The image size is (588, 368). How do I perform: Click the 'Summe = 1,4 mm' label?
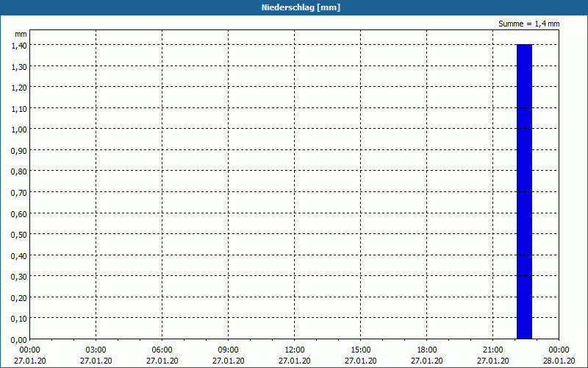tap(528, 24)
